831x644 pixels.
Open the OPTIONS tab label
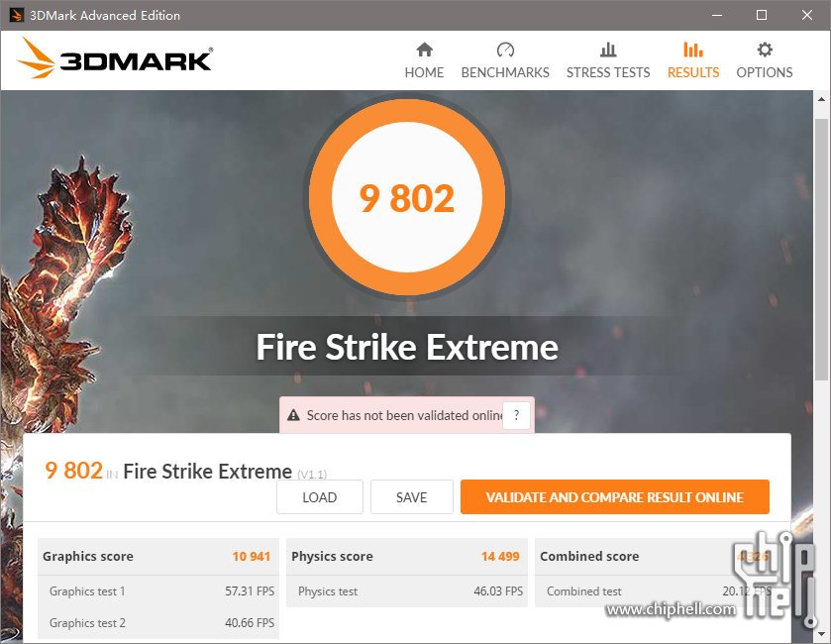pyautogui.click(x=765, y=72)
